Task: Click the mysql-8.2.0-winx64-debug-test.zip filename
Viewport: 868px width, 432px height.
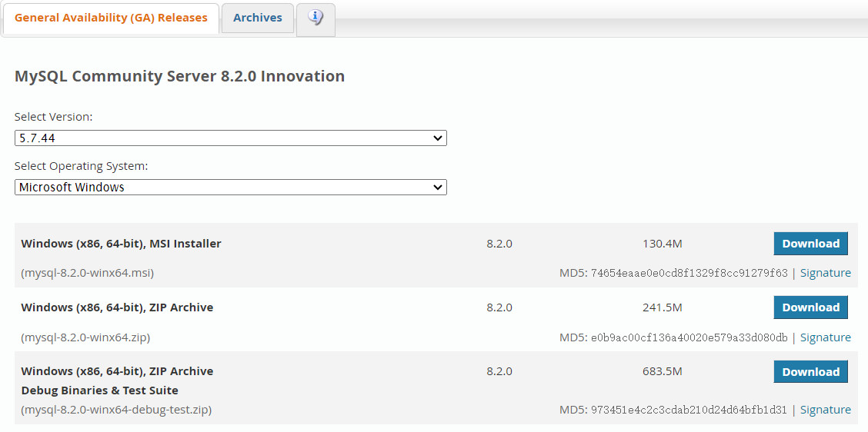Action: tap(116, 410)
